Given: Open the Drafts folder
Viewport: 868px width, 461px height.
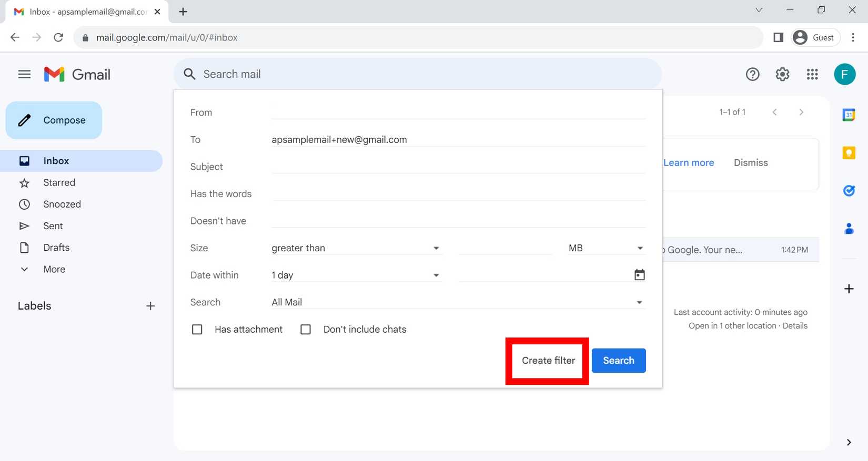Looking at the screenshot, I should pyautogui.click(x=56, y=248).
